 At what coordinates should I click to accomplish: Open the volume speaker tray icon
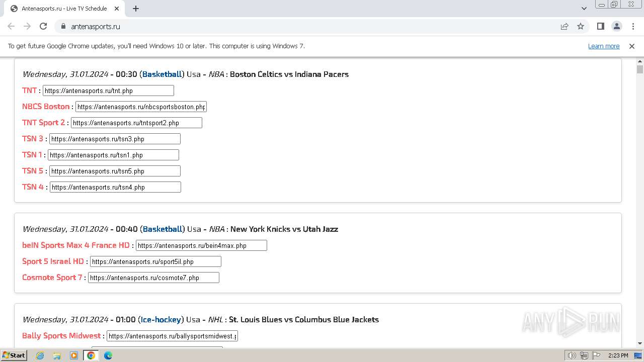click(572, 355)
